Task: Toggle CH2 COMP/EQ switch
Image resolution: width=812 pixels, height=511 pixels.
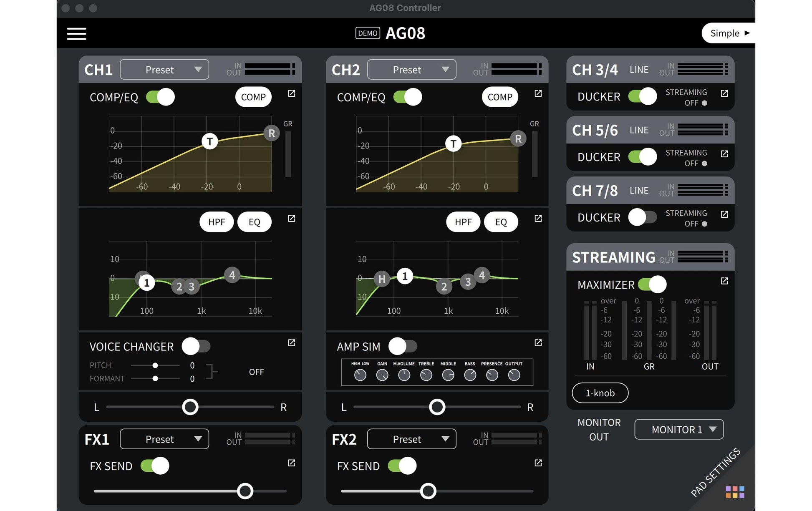Action: pyautogui.click(x=408, y=97)
